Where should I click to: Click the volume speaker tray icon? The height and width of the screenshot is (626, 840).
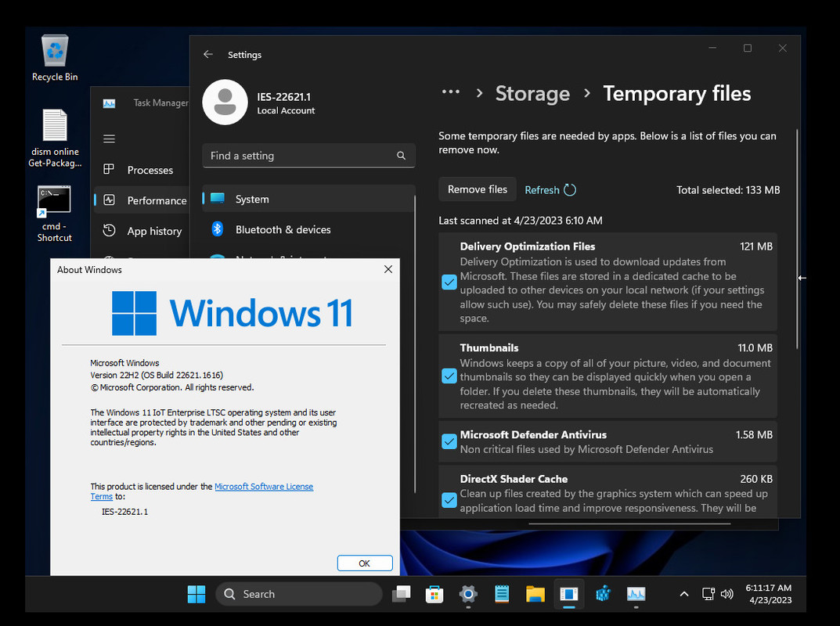(x=727, y=594)
